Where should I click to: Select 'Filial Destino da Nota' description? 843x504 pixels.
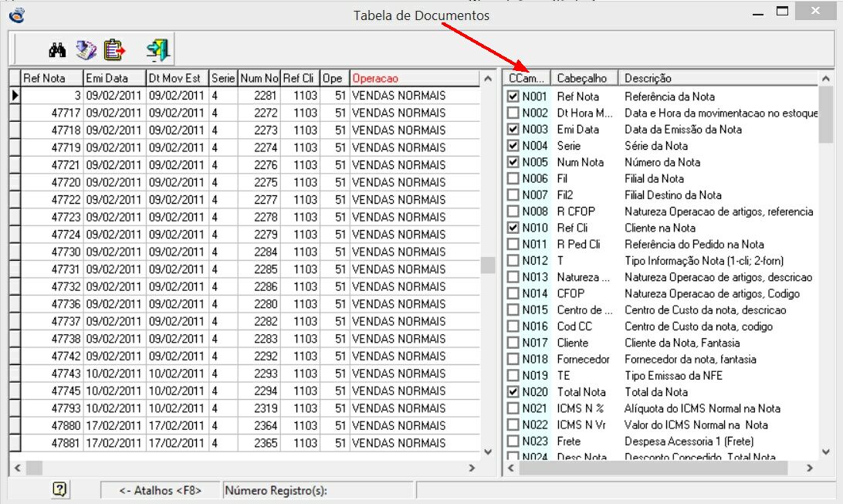pyautogui.click(x=672, y=195)
